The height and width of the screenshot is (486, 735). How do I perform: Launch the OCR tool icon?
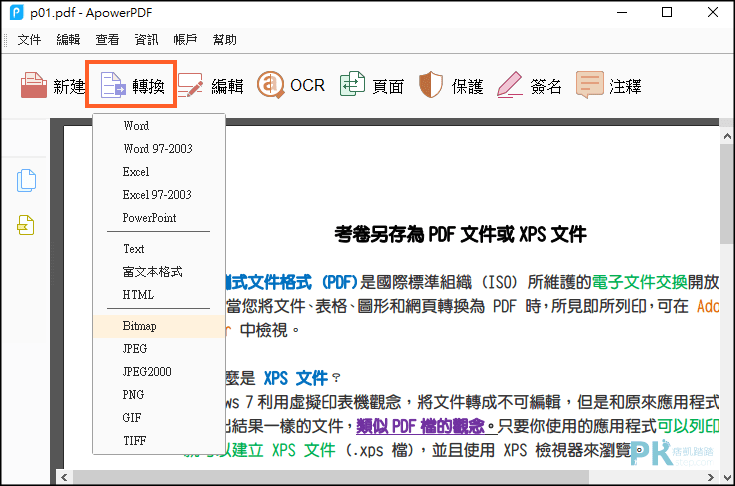tap(270, 85)
